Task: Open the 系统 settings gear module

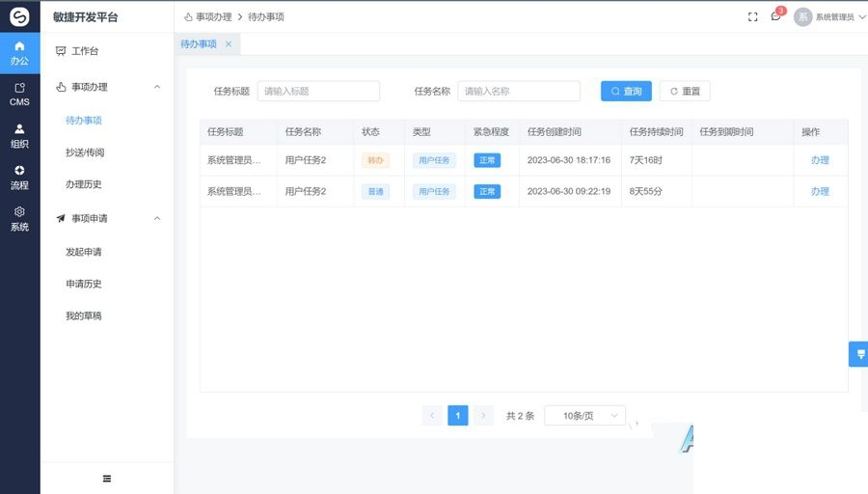Action: click(19, 219)
